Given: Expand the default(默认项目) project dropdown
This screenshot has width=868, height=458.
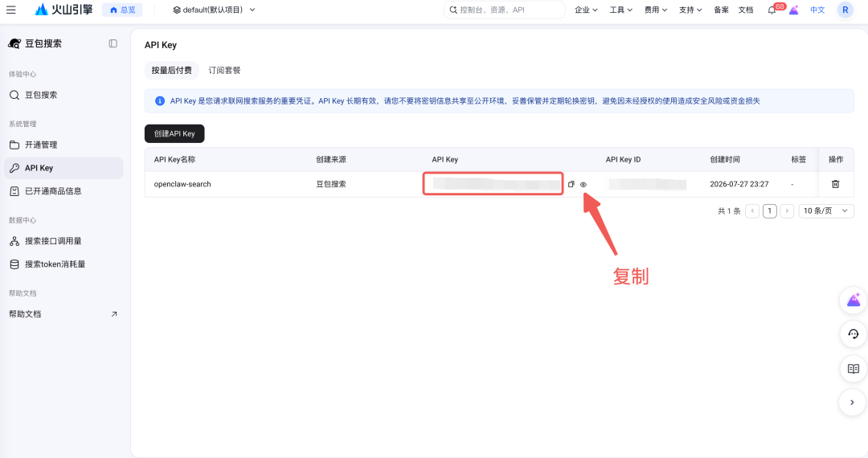Looking at the screenshot, I should point(214,10).
